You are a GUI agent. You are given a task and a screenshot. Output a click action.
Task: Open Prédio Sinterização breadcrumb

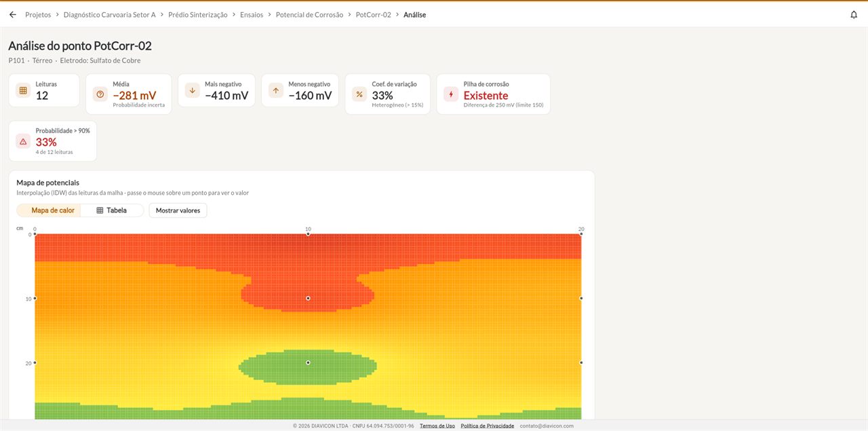click(x=198, y=14)
